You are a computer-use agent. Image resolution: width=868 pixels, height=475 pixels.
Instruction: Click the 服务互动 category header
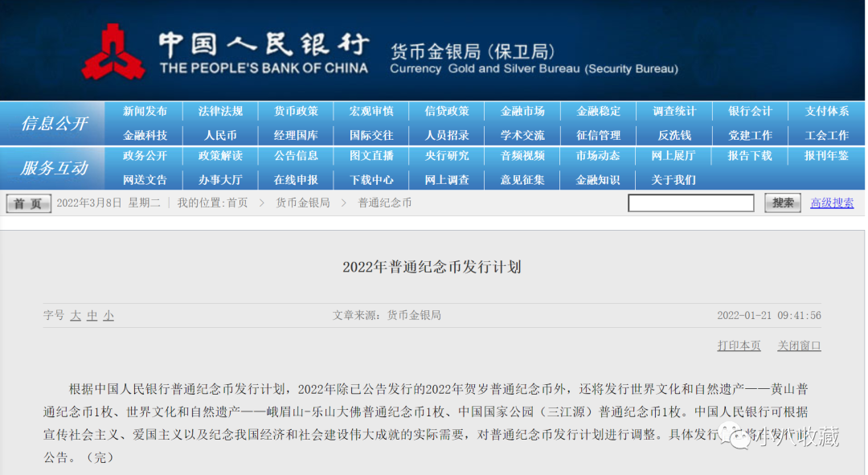(55, 168)
